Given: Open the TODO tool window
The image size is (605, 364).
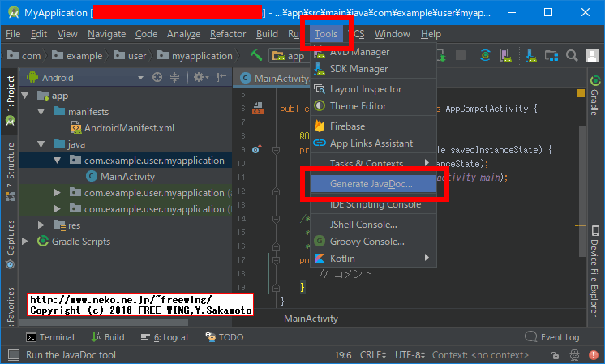Looking at the screenshot, I should coord(224,337).
